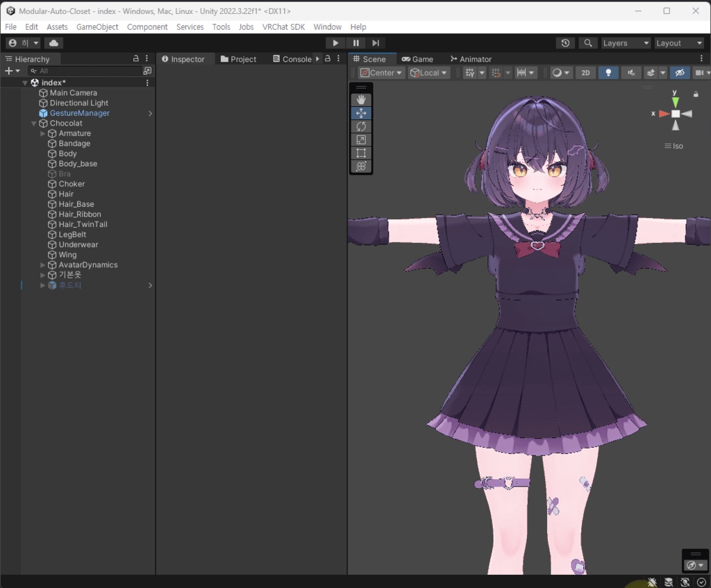Toggle 2D view mode in Scene
This screenshot has height=588, width=711.
(x=585, y=73)
